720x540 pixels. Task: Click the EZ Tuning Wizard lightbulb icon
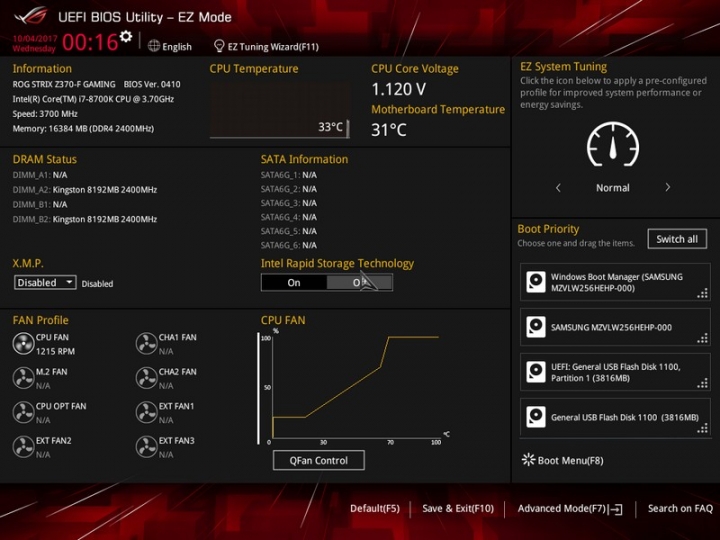tap(219, 46)
